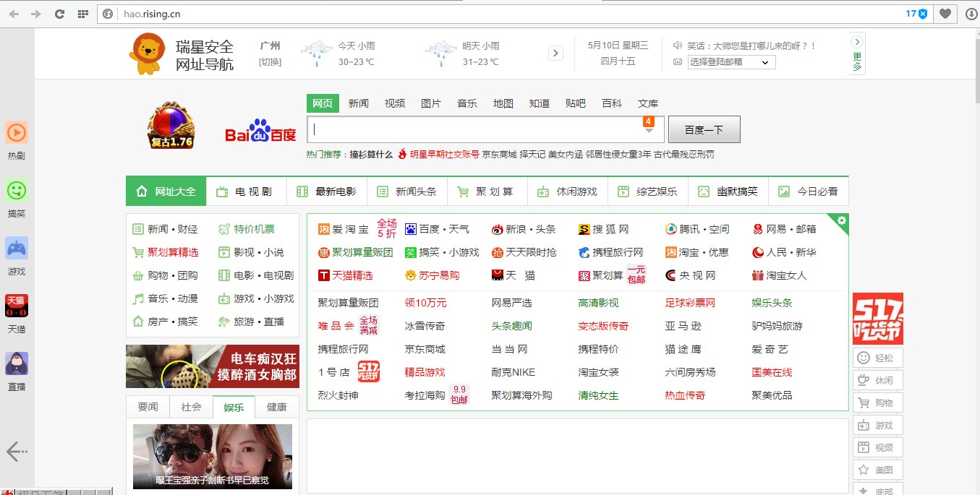980x495 pixels.
Task: Reload the page with refresh icon
Action: coord(60,14)
